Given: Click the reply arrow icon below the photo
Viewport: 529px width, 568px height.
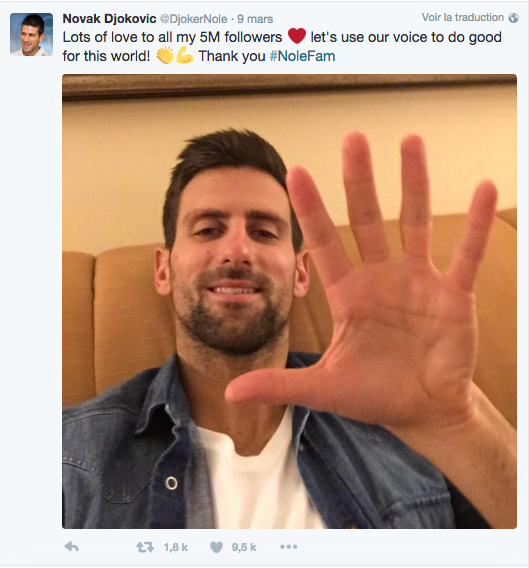Looking at the screenshot, I should click(71, 547).
